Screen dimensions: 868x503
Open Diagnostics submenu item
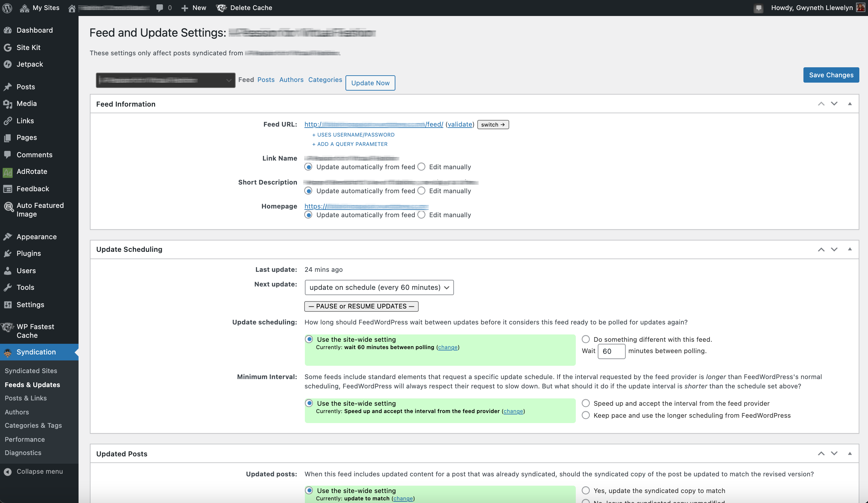23,453
